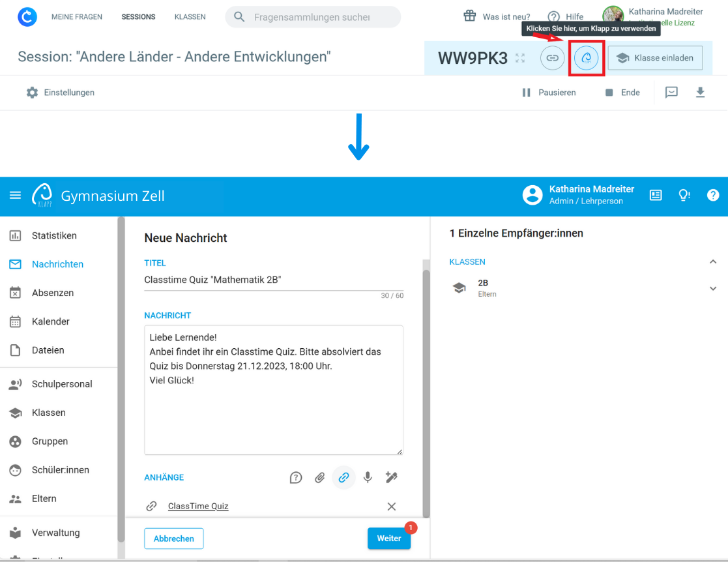Screen dimensions: 728x562
Task: Open Nachrichten in the sidebar
Action: 57,265
